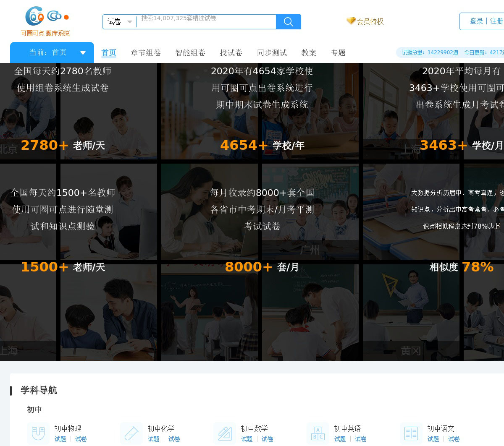
Task: Click the 会员特权 diamond icon
Action: tap(351, 21)
